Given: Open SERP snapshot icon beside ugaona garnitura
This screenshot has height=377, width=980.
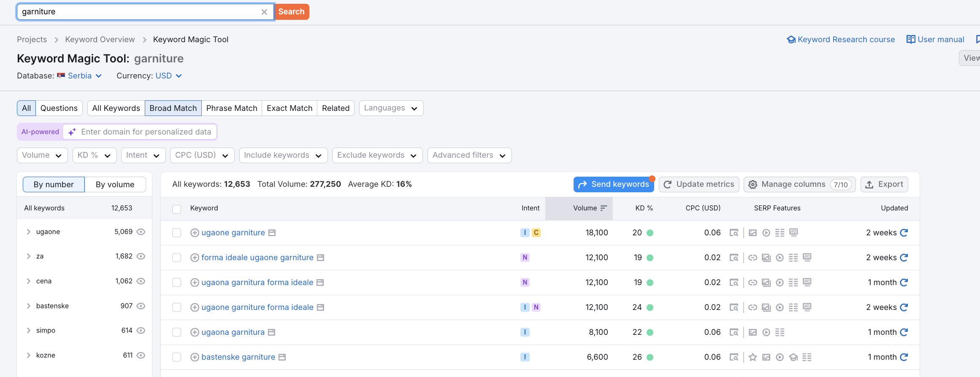Looking at the screenshot, I should 272,332.
